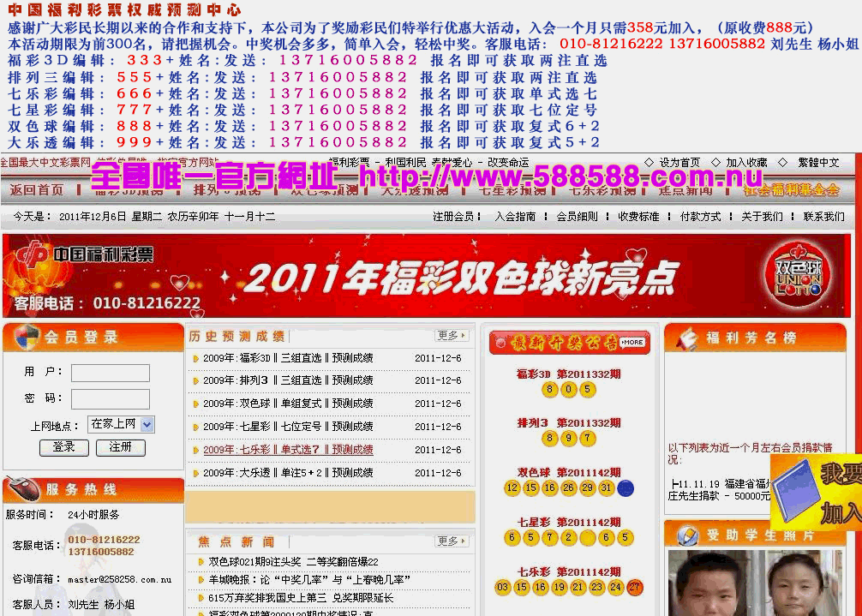862x616 pixels.
Task: Click the 受助学生 photo thumbnail
Action: pyautogui.click(x=755, y=583)
